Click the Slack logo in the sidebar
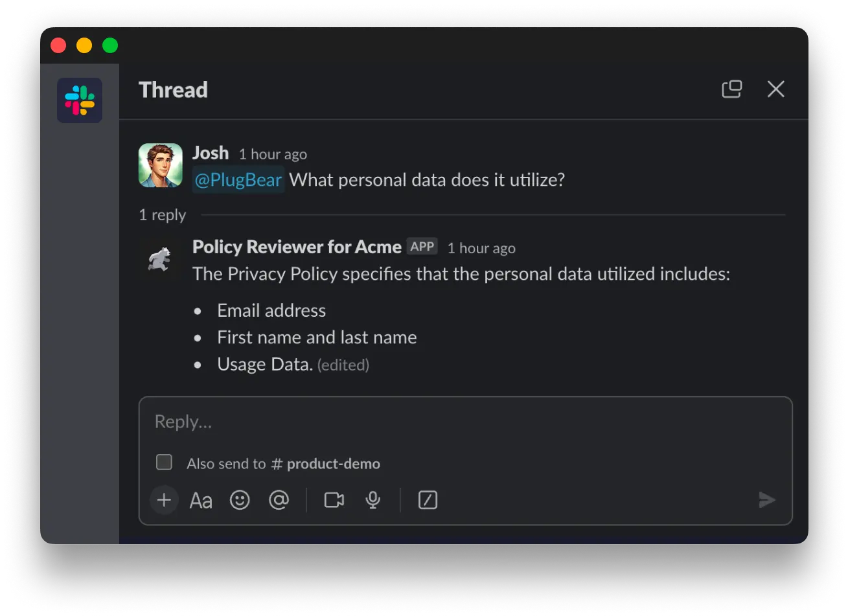Viewport: 848px width, 616px height. click(x=80, y=100)
